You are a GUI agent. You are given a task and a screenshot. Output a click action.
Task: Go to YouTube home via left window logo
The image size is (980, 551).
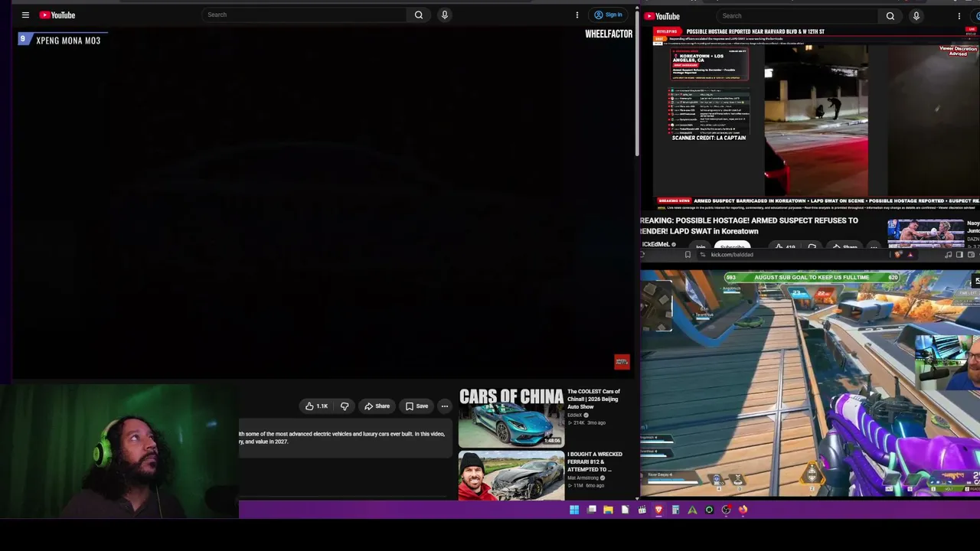(x=57, y=15)
